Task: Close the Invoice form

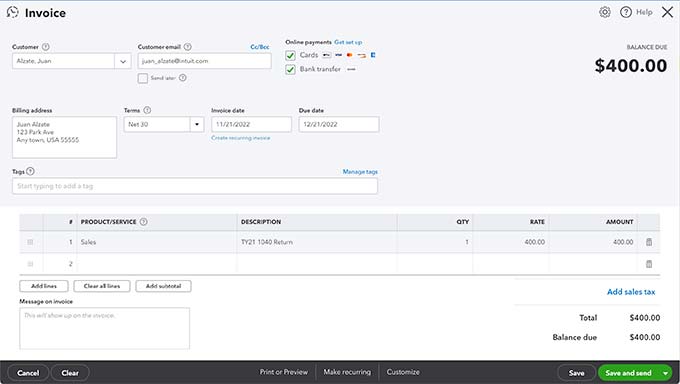Action: pyautogui.click(x=667, y=12)
